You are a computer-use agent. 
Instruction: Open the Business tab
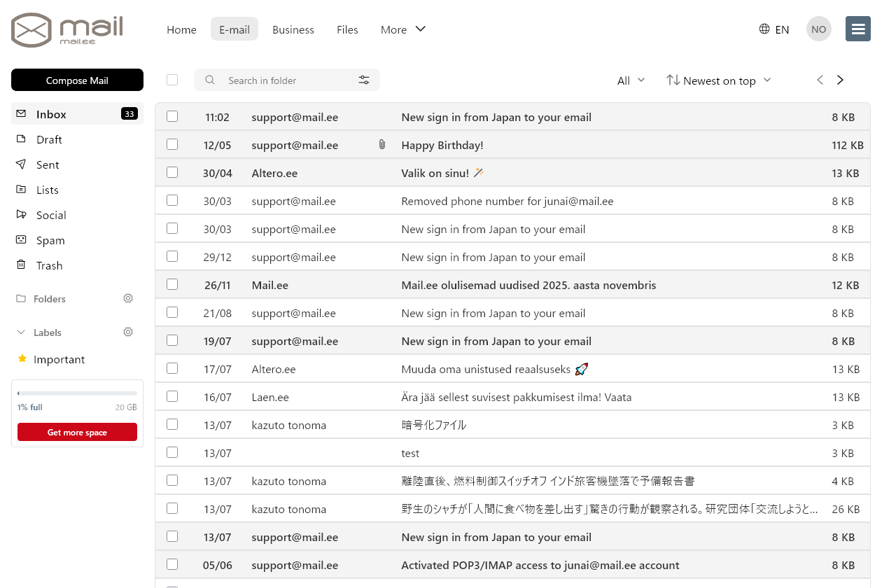pos(293,29)
